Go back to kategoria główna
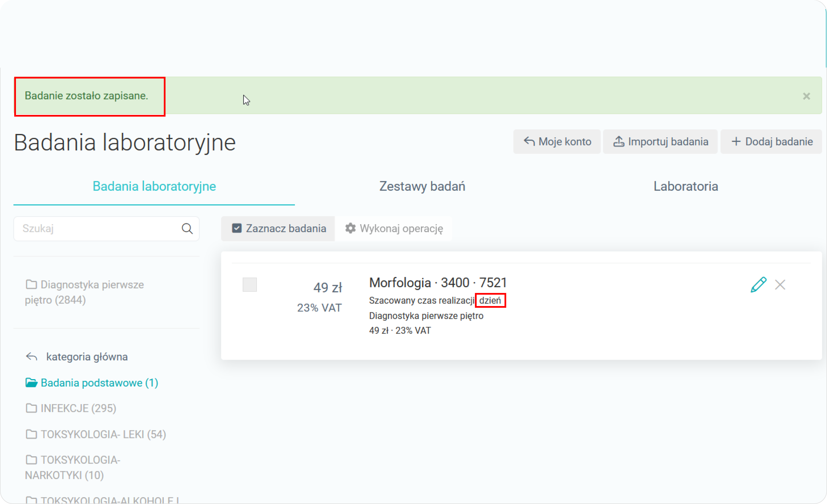The height and width of the screenshot is (504, 827). [x=77, y=357]
